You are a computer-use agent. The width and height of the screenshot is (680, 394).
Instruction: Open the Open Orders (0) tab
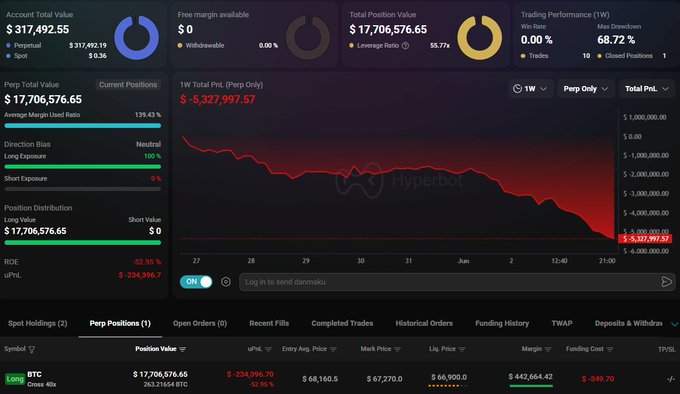coord(200,323)
